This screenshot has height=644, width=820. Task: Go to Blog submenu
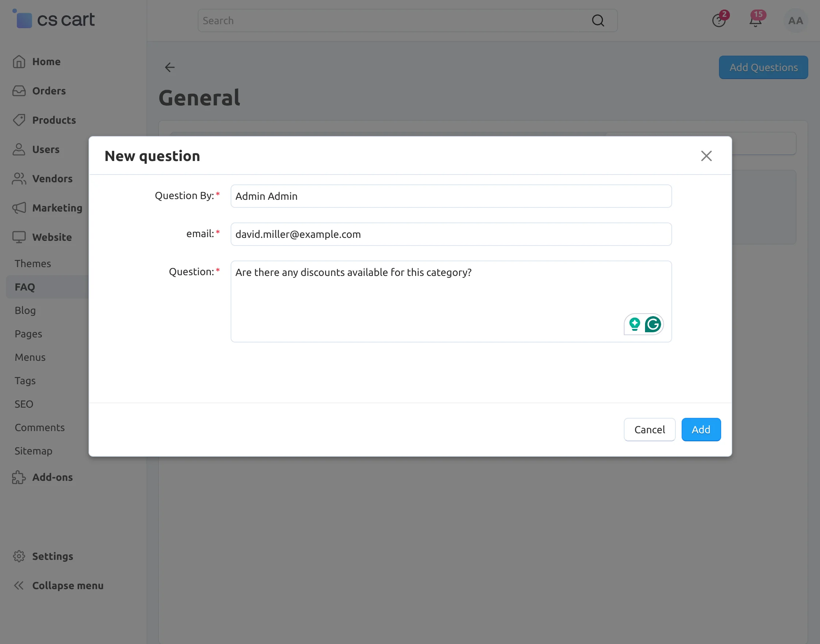tap(25, 310)
